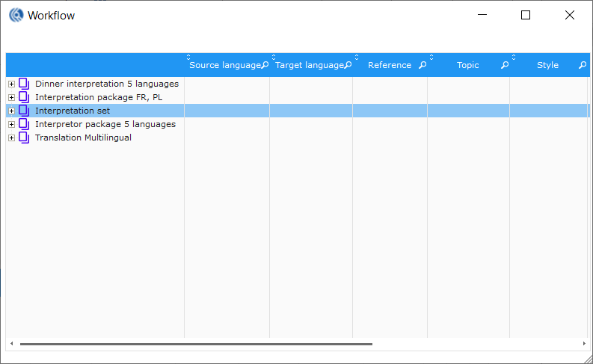Expand Dinner interpretation 5 languages node
This screenshot has height=364, width=593.
(x=11, y=84)
